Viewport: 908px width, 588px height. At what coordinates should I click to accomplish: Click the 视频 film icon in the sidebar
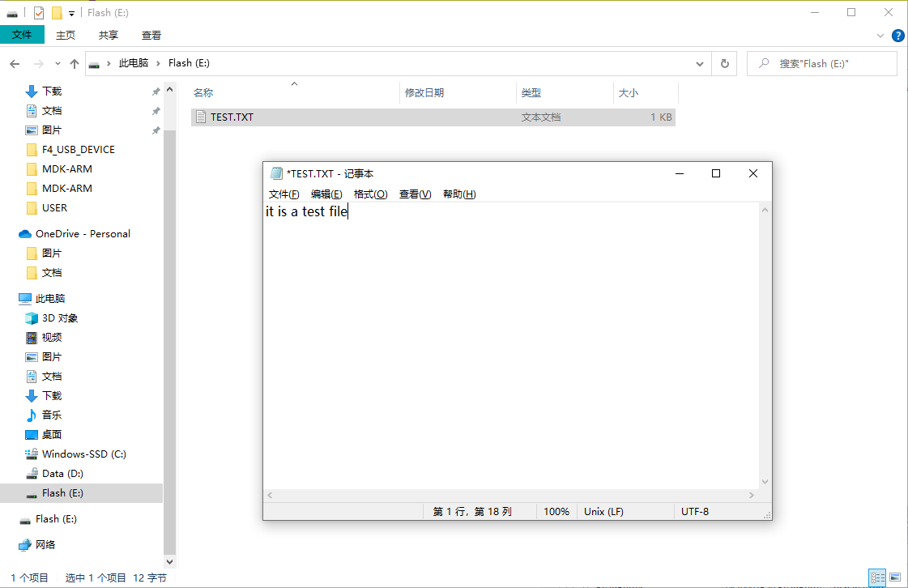[x=32, y=338]
